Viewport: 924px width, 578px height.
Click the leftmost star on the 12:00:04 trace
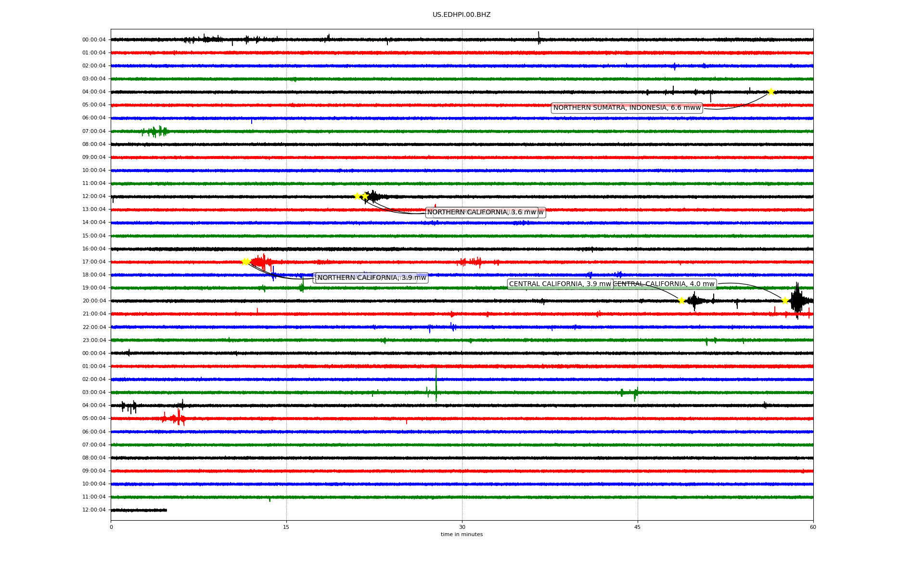357,196
